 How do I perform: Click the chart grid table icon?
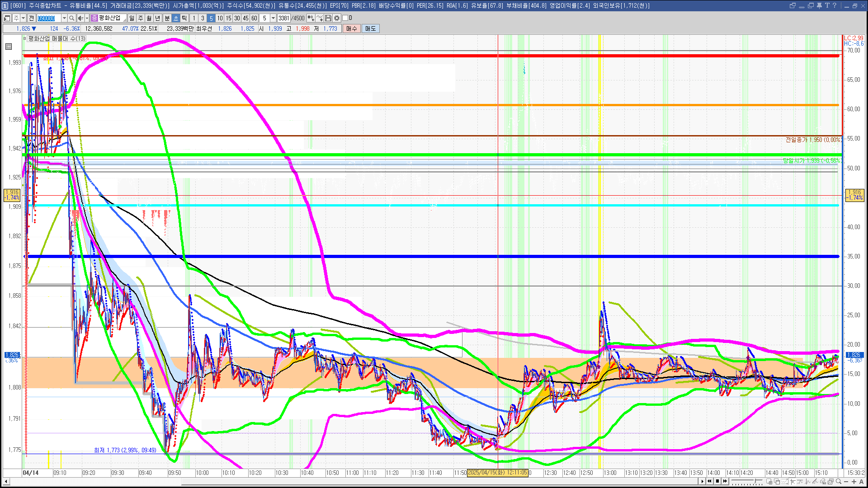pos(9,47)
